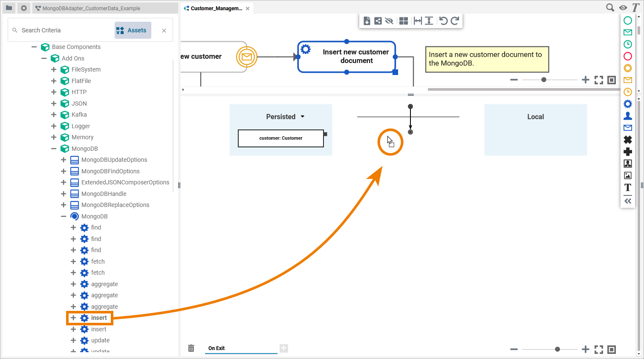
Task: Open the Persisted dropdown arrow
Action: (303, 116)
